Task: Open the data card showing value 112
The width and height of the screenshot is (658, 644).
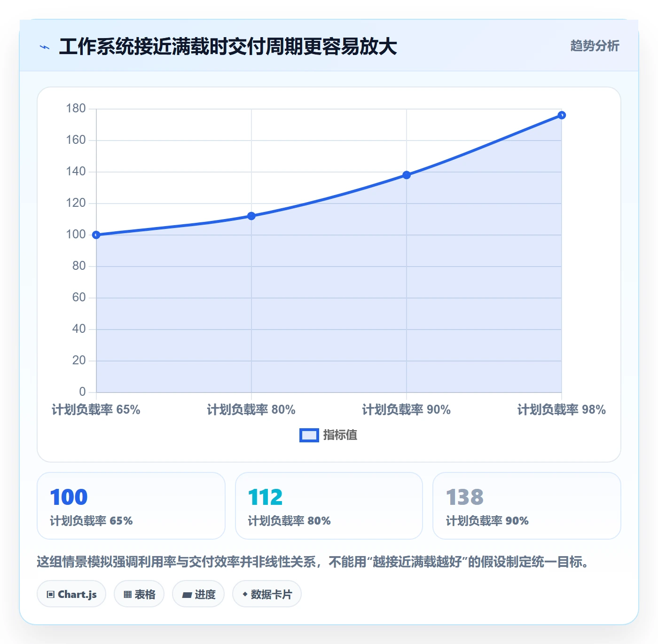Action: pyautogui.click(x=329, y=506)
